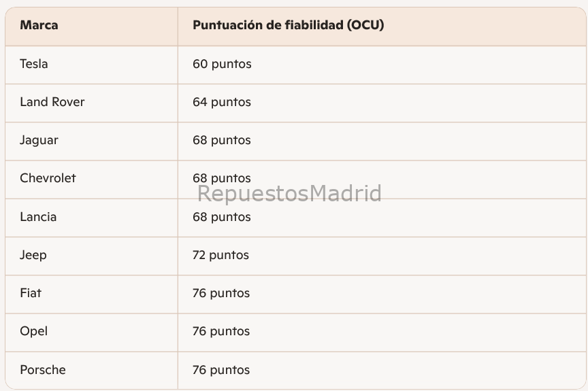Viewport: 588px width, 391px height.
Task: Click the RepuestosMadrid watermark text
Action: coord(289,194)
